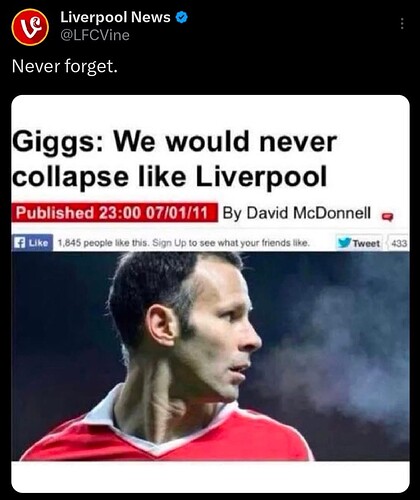The height and width of the screenshot is (500, 420).
Task: Click the Tweet share button
Action: [x=359, y=243]
